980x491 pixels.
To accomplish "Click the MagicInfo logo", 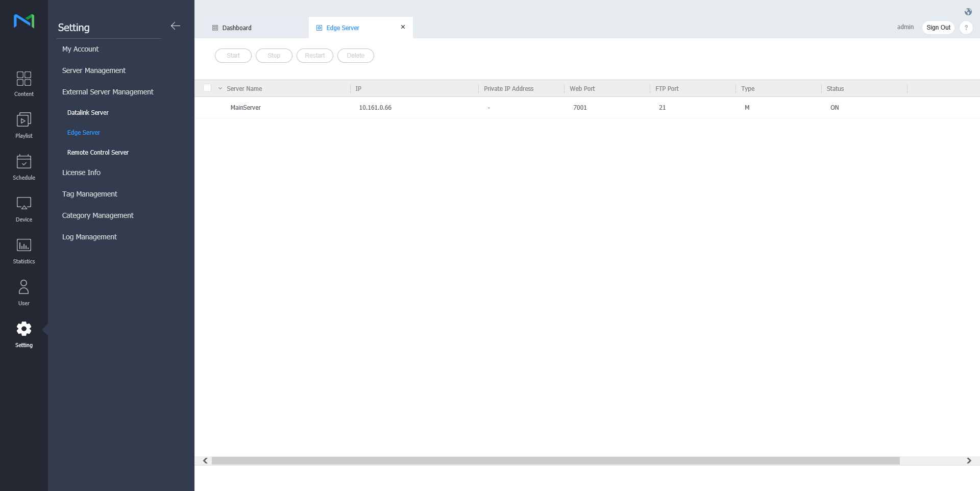I will pos(23,21).
